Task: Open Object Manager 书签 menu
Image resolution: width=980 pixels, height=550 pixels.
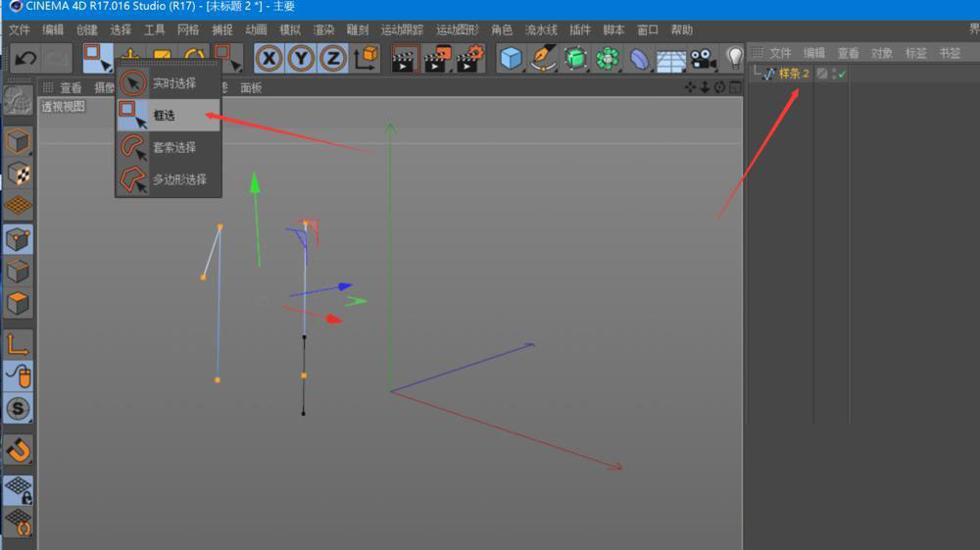Action: coord(950,54)
